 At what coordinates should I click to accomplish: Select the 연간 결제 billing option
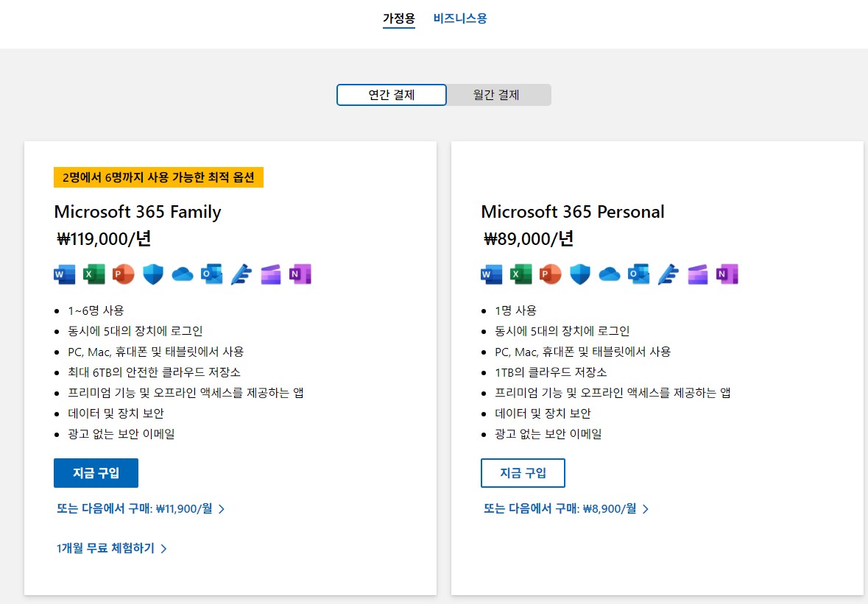pyautogui.click(x=392, y=95)
